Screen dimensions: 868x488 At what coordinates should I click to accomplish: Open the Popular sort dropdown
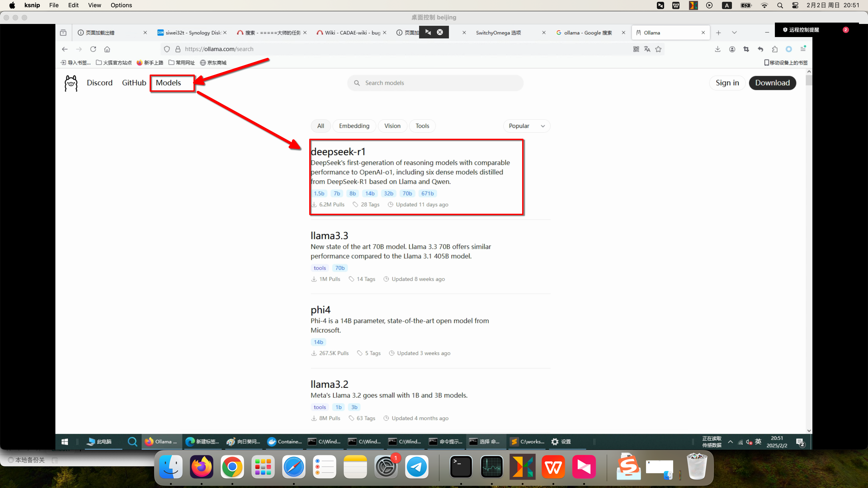point(526,126)
